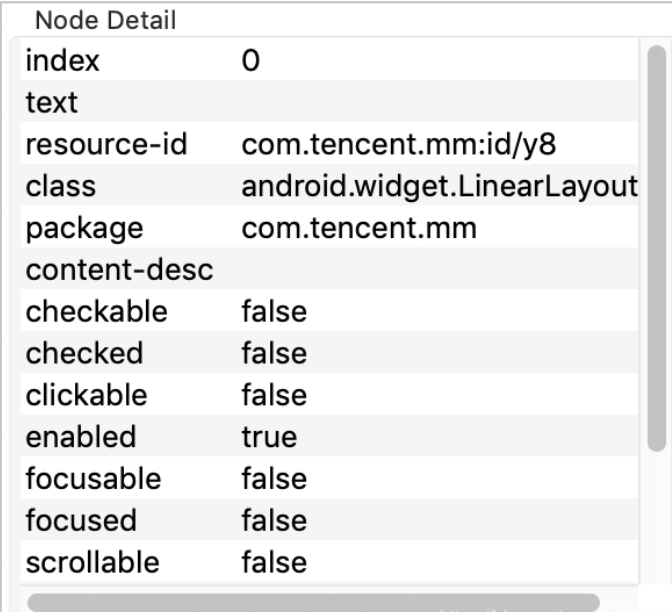Click the content-desc property label
The width and height of the screenshot is (672, 612).
119,270
